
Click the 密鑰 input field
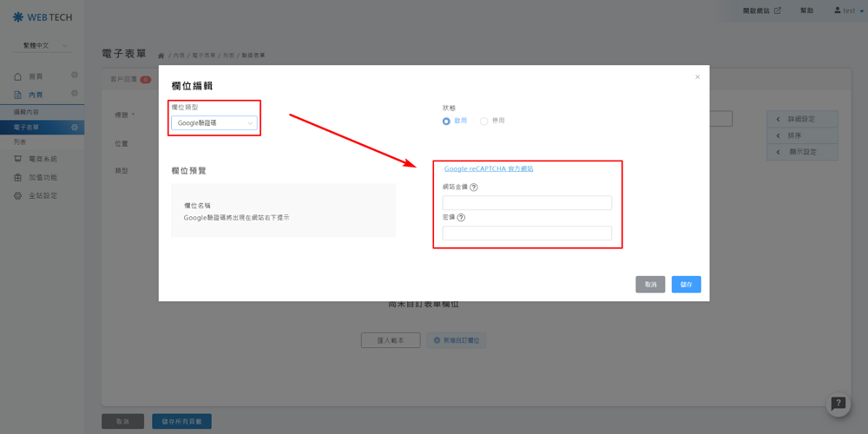527,233
